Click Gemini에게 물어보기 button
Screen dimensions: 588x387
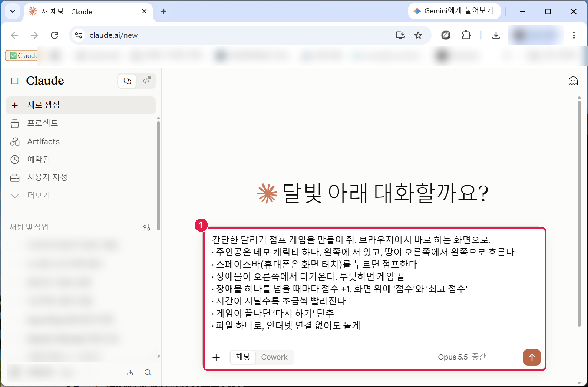(x=454, y=11)
